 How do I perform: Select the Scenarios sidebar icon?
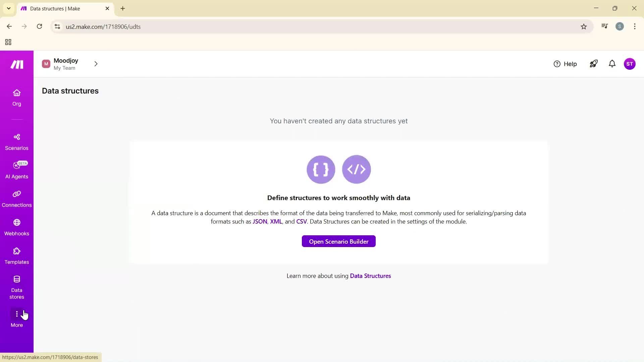pos(16,141)
